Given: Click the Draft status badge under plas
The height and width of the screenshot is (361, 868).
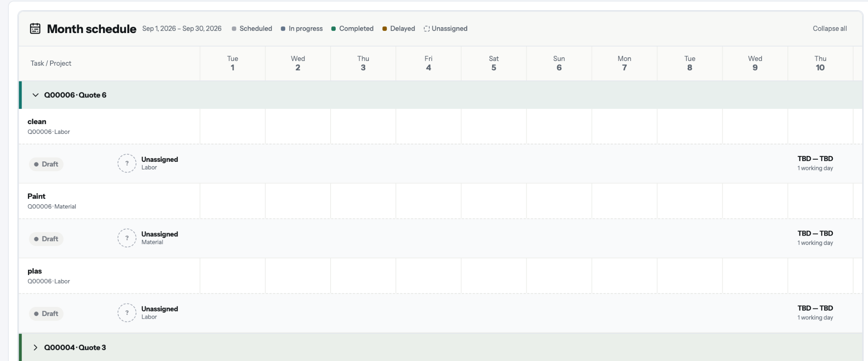Looking at the screenshot, I should 46,314.
